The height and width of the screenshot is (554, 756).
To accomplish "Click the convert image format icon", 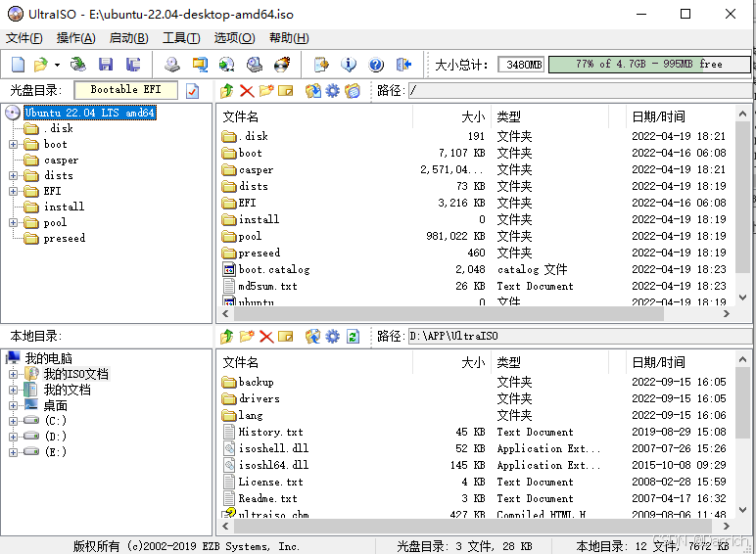I will [226, 64].
